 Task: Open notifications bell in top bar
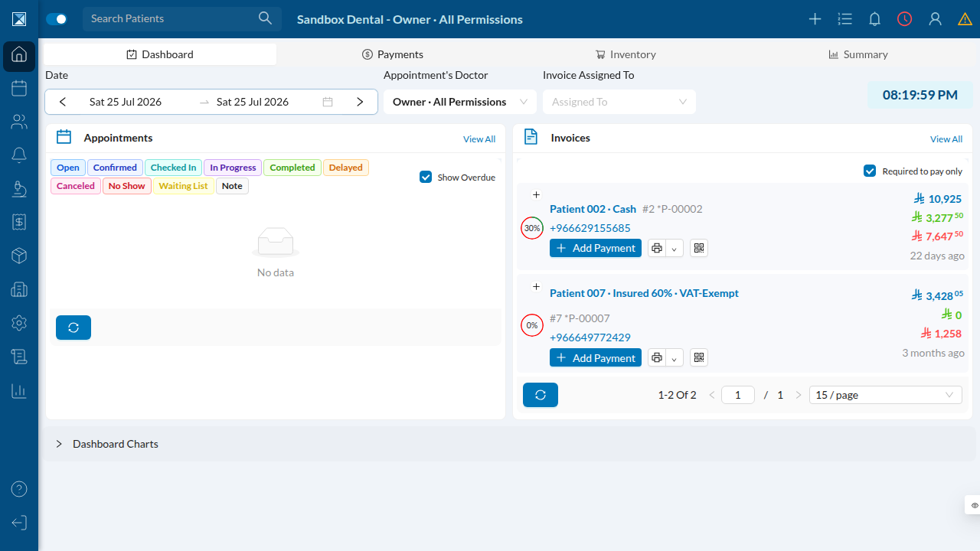tap(874, 19)
